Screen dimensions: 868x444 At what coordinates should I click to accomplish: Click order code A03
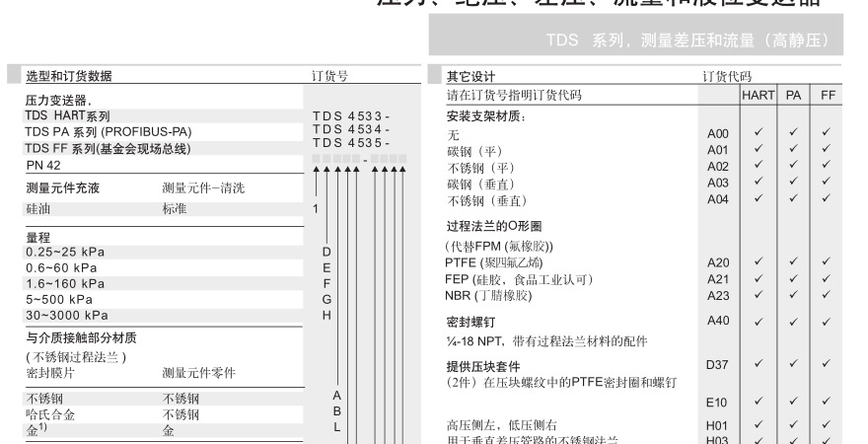coord(717,183)
